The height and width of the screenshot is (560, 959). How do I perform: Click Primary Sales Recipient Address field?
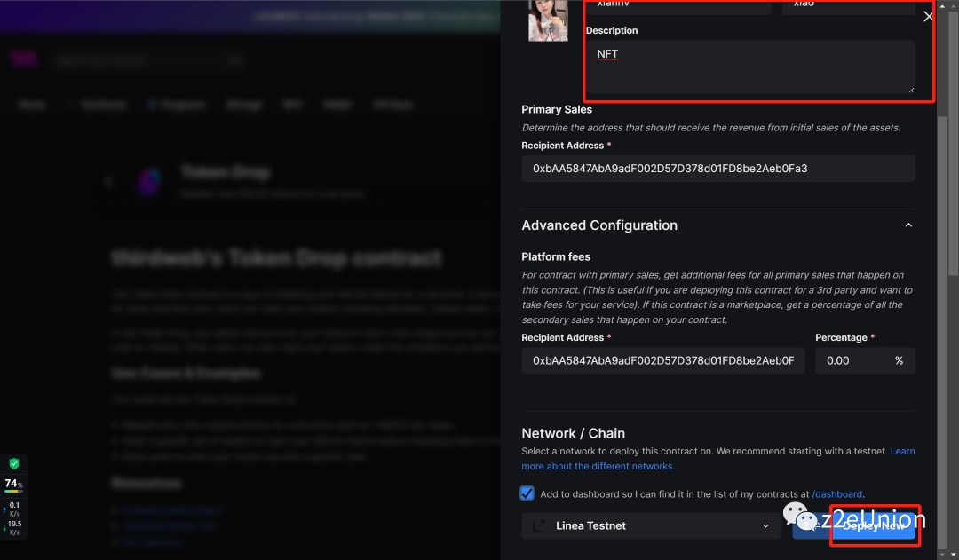pos(718,168)
